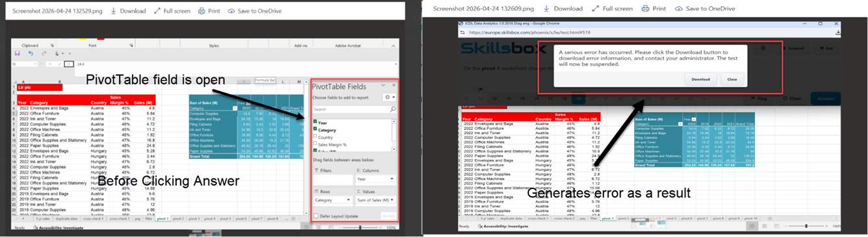
Task: Click Download for Screenshot 132609.png
Action: (563, 8)
